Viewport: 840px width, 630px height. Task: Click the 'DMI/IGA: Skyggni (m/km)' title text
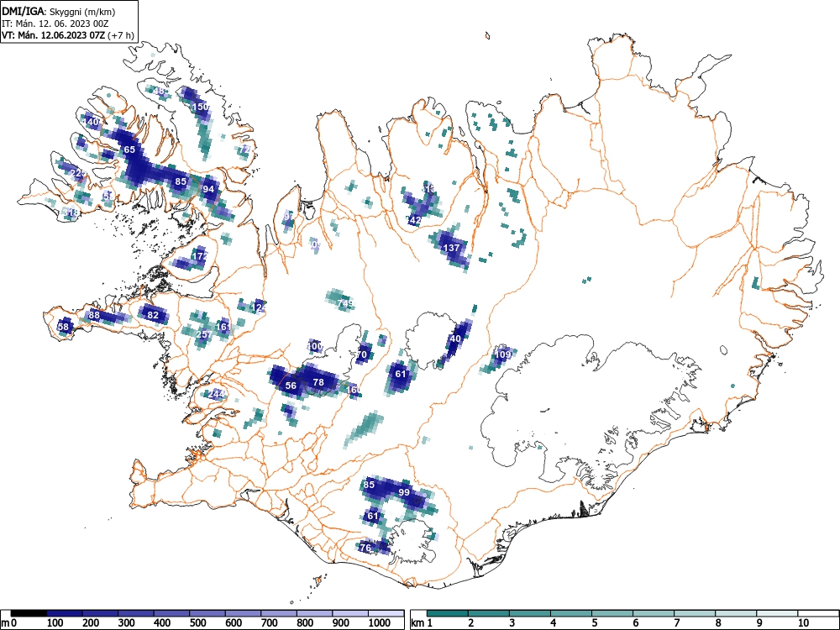tap(59, 11)
